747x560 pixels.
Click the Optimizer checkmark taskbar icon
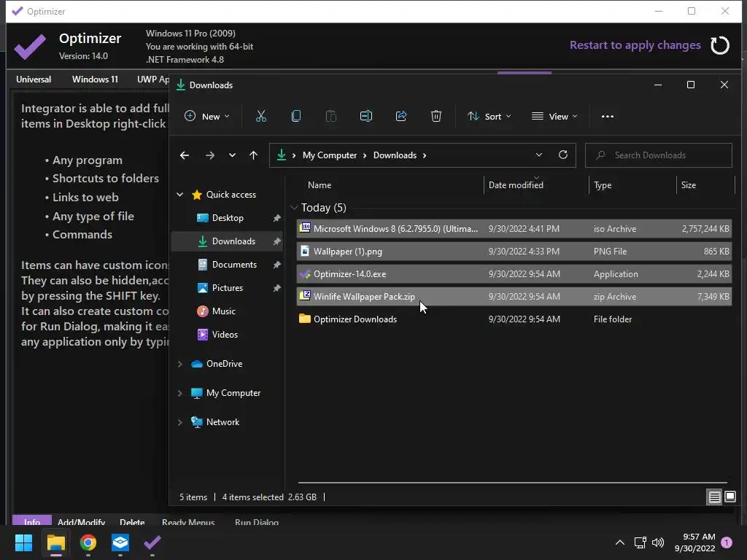(152, 542)
